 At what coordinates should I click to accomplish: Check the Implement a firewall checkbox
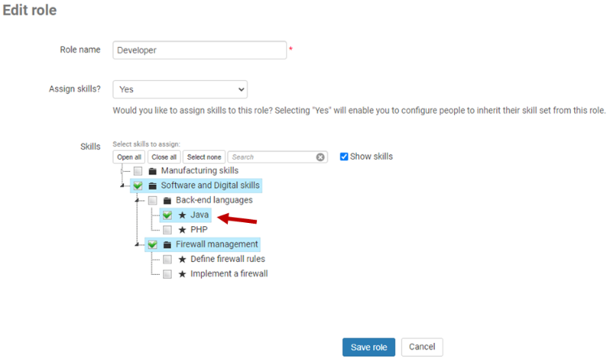[x=167, y=274]
